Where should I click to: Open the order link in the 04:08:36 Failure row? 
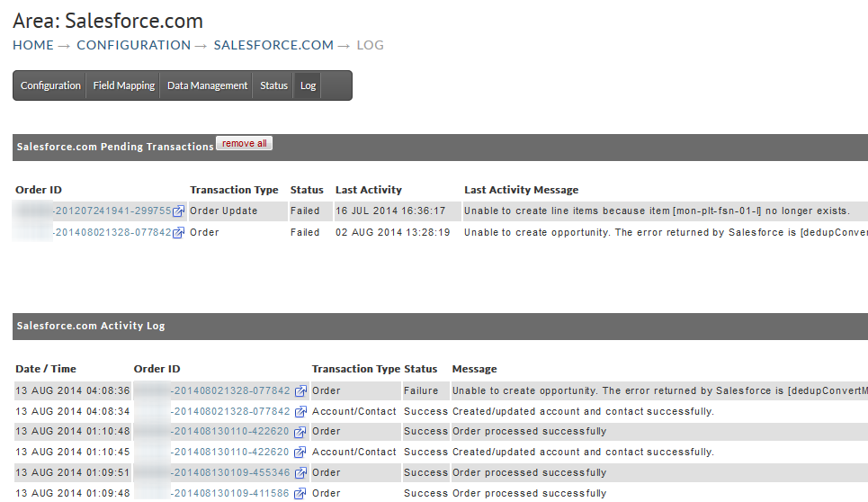(230, 390)
